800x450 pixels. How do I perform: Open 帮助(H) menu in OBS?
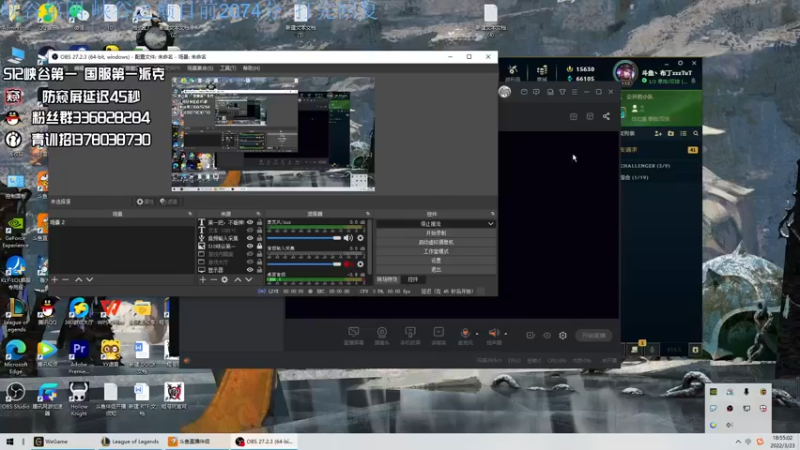click(251, 68)
